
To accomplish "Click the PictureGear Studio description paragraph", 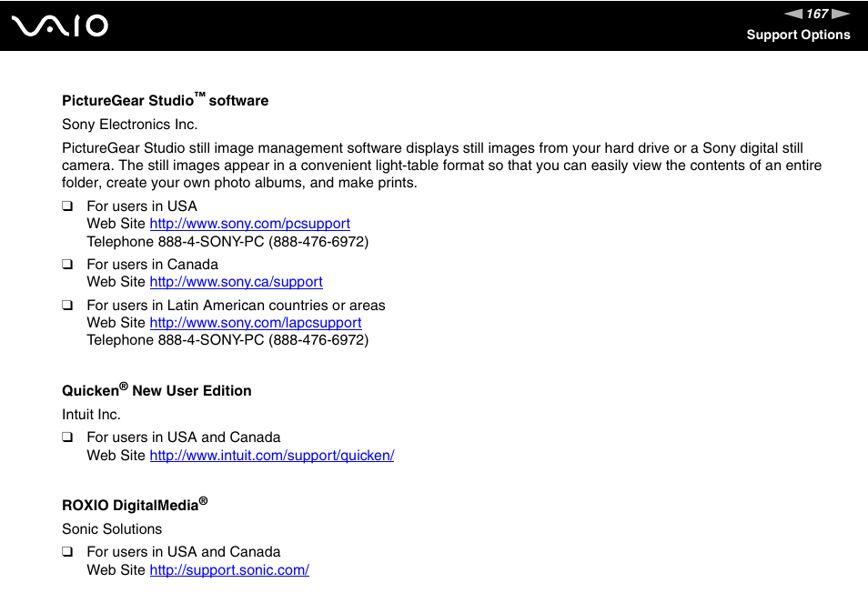I will 442,166.
